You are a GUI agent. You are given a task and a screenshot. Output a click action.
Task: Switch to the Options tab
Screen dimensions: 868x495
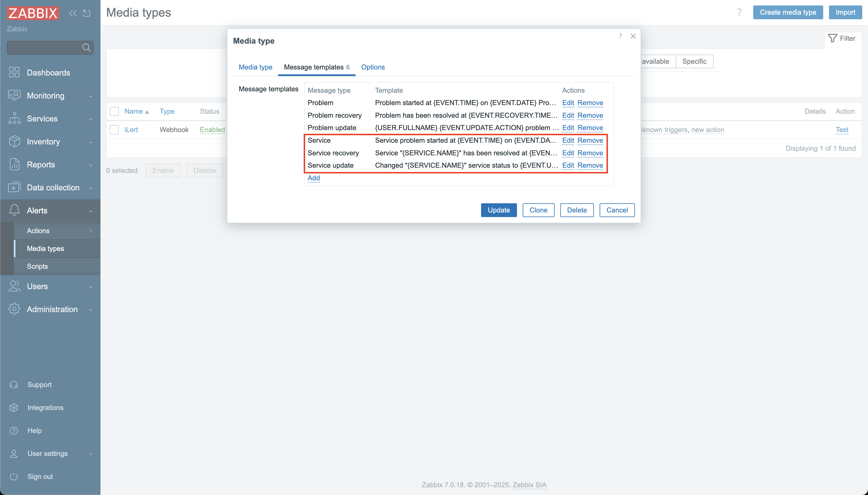(x=373, y=67)
